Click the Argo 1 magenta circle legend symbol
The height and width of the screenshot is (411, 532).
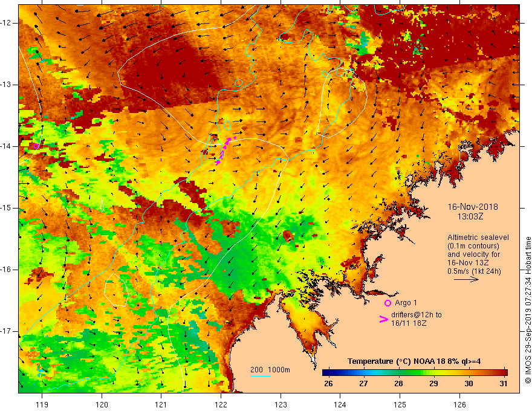point(388,303)
